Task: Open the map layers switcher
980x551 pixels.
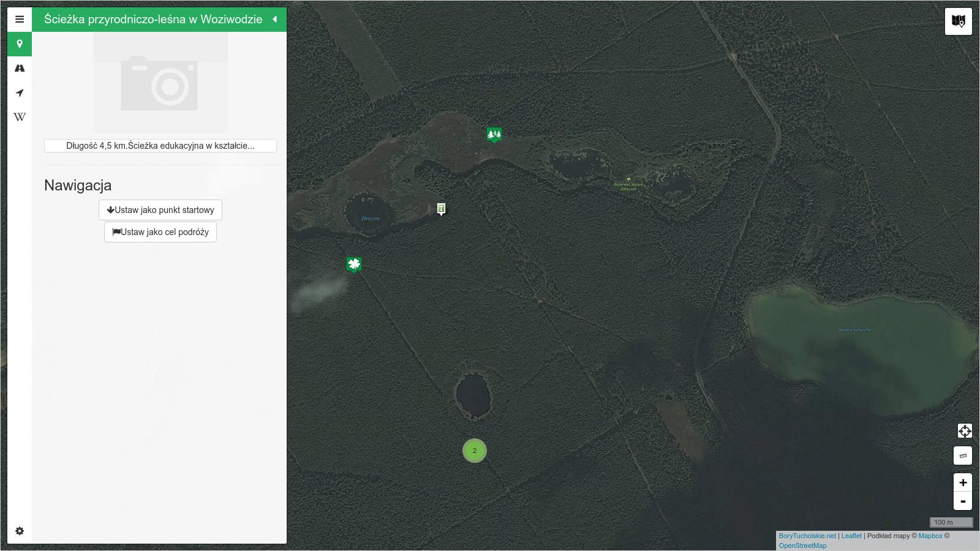Action: tap(958, 21)
